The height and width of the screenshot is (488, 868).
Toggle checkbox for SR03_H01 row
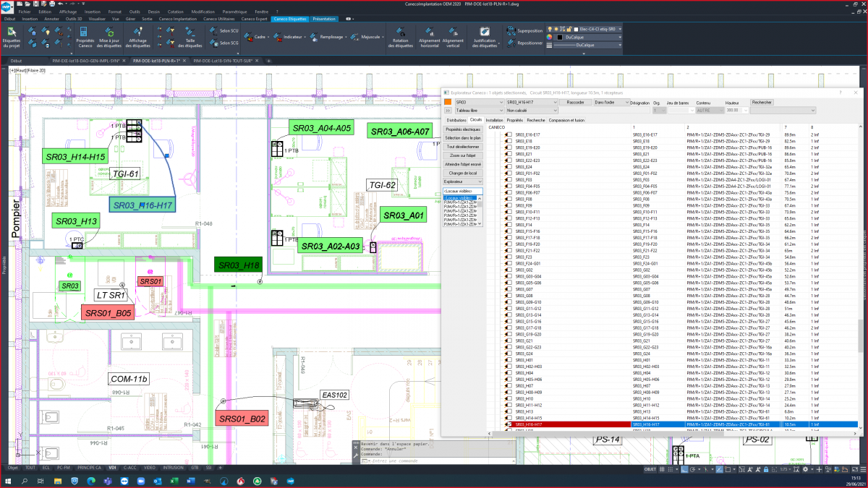pos(509,360)
